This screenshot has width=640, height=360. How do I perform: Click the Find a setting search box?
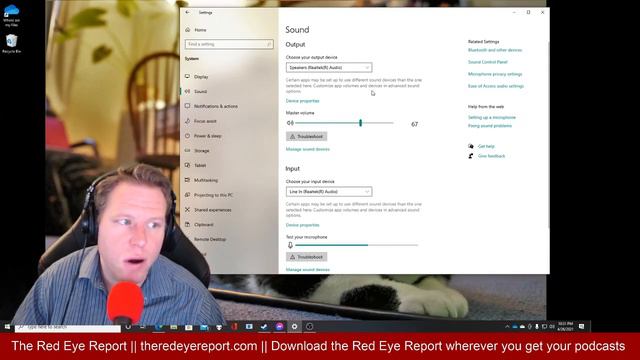[x=229, y=44]
